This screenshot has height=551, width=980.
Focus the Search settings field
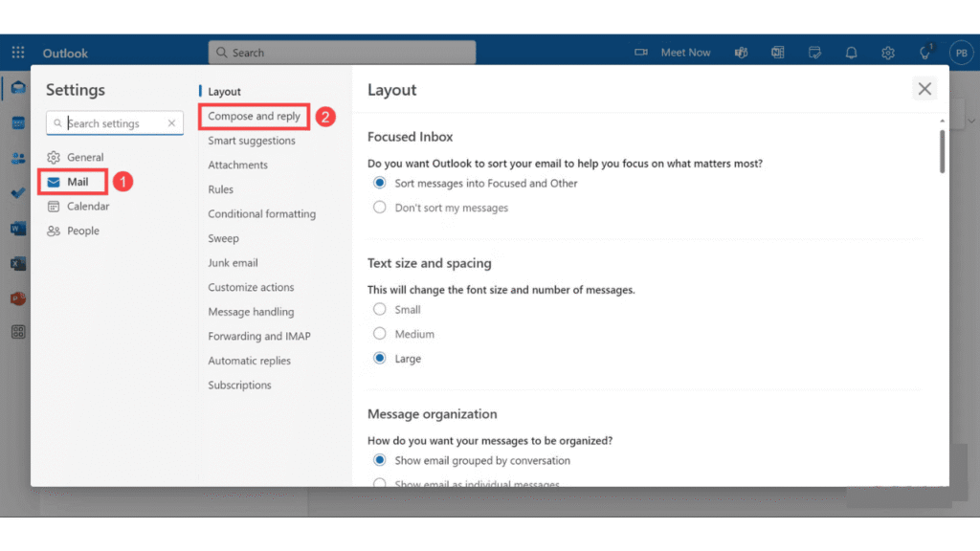point(115,123)
